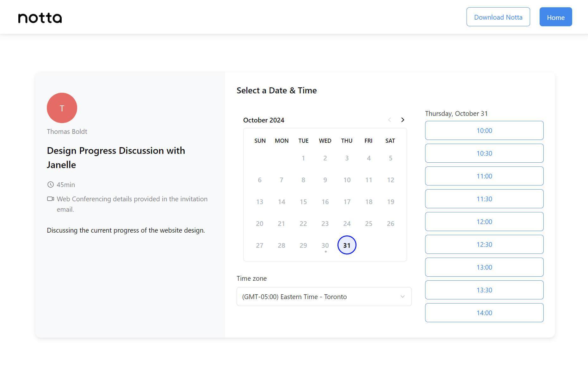Click October 26 on the calendar
This screenshot has height=388, width=588.
pyautogui.click(x=391, y=223)
